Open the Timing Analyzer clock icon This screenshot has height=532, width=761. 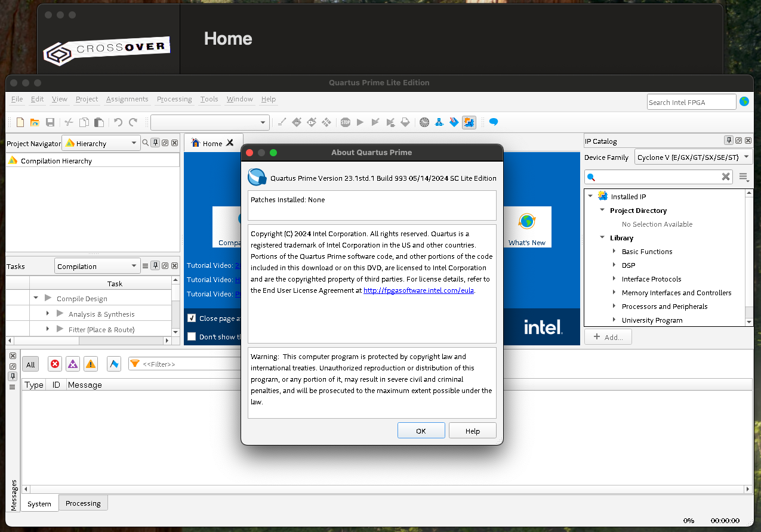(424, 122)
